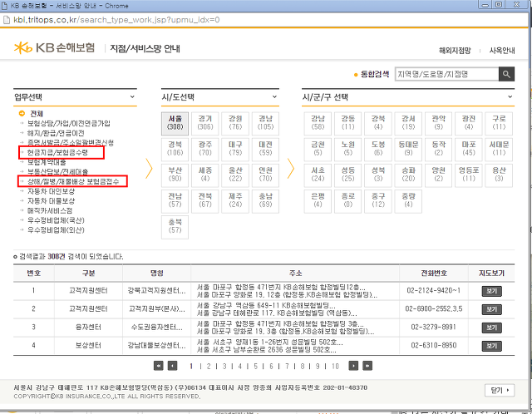Open the 해외지점망 link
This screenshot has width=532, height=414.
pyautogui.click(x=455, y=51)
